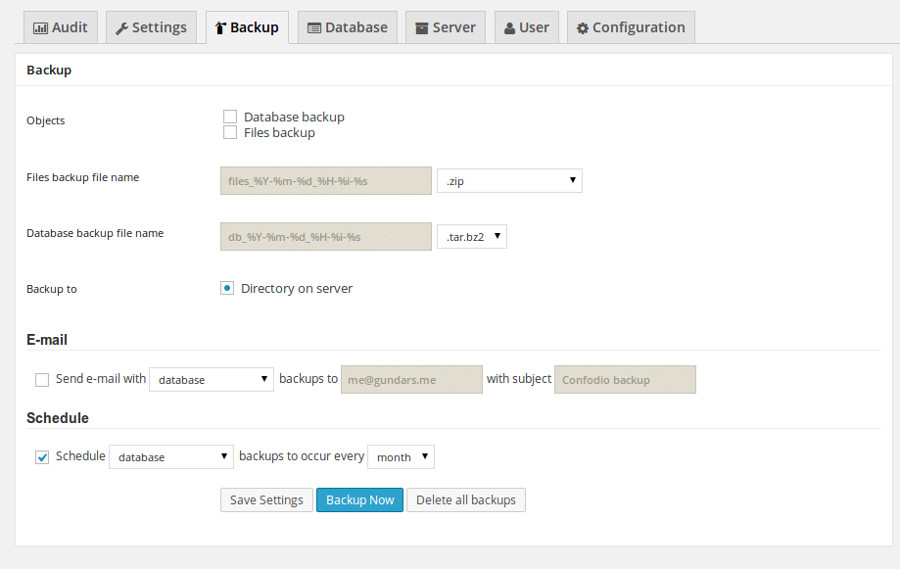900x569 pixels.
Task: Open the Server tab
Action: click(x=445, y=28)
